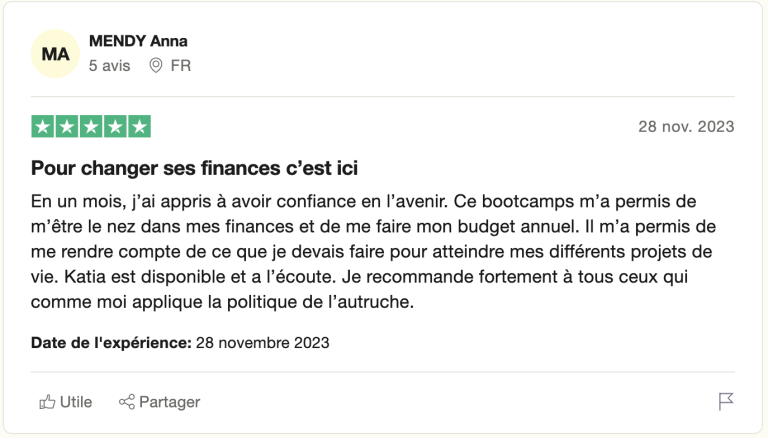Click the second green star
This screenshot has height=438, width=768.
[x=67, y=127]
